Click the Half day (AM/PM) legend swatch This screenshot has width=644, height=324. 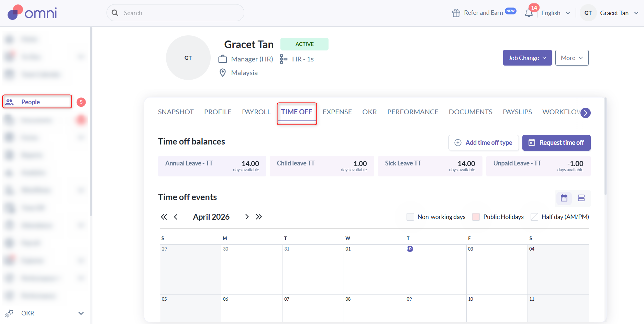(534, 217)
